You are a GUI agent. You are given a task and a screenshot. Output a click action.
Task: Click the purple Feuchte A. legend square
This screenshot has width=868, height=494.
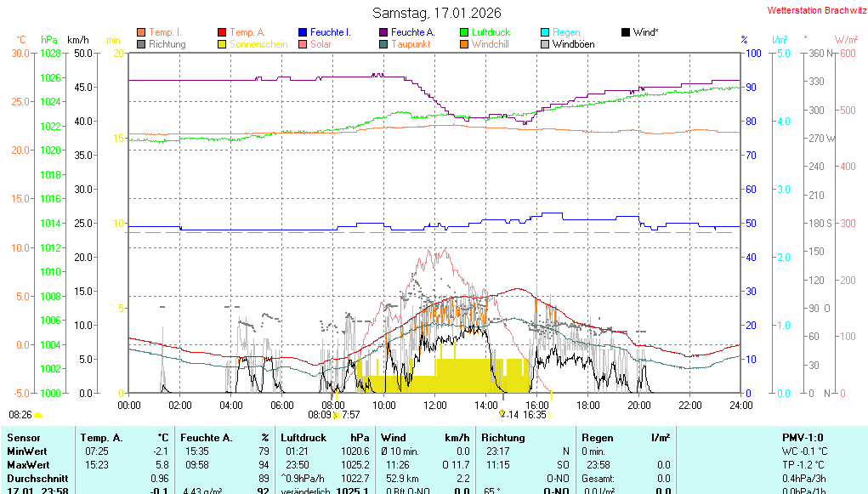click(x=384, y=32)
